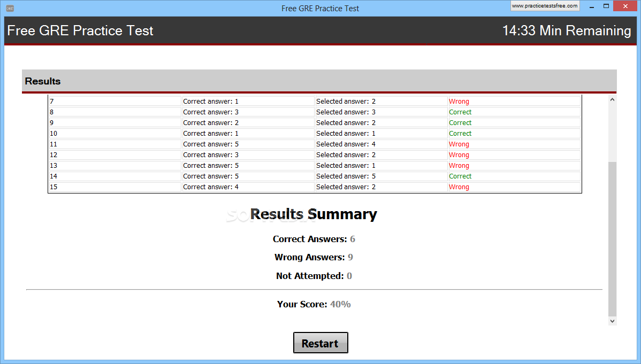Click the results scrollbar up arrow
The width and height of the screenshot is (641, 364).
click(612, 99)
